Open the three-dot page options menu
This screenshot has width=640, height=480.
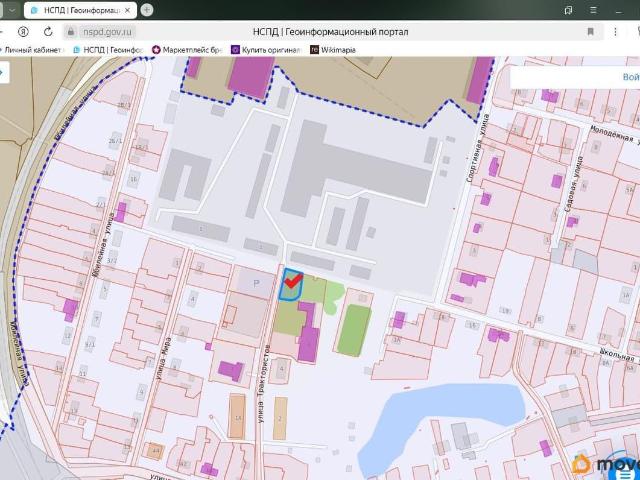(616, 32)
